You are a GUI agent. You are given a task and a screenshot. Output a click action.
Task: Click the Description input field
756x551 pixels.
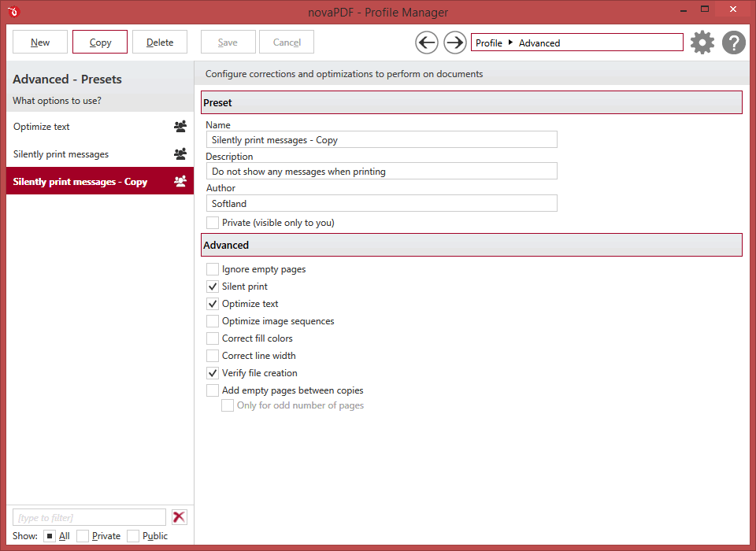381,171
